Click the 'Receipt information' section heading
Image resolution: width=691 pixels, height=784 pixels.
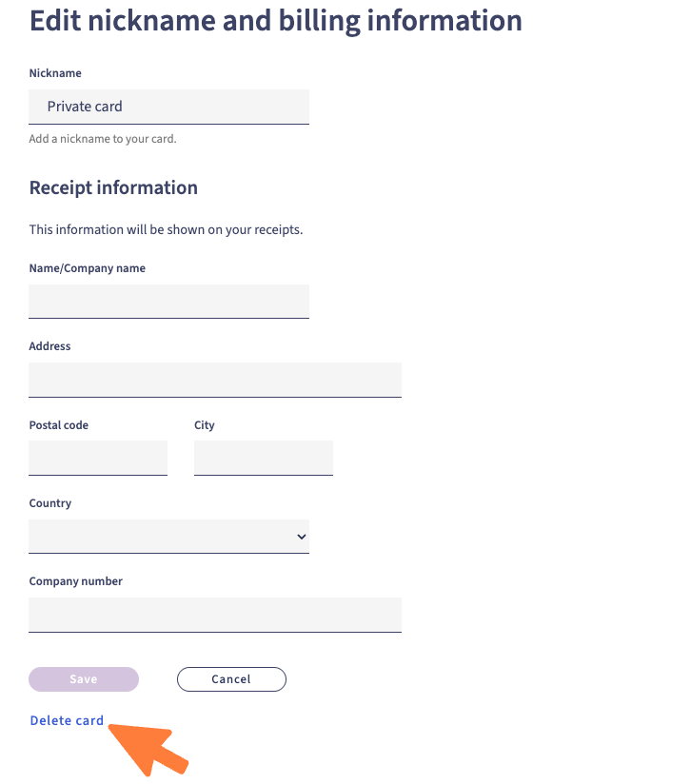pos(113,187)
